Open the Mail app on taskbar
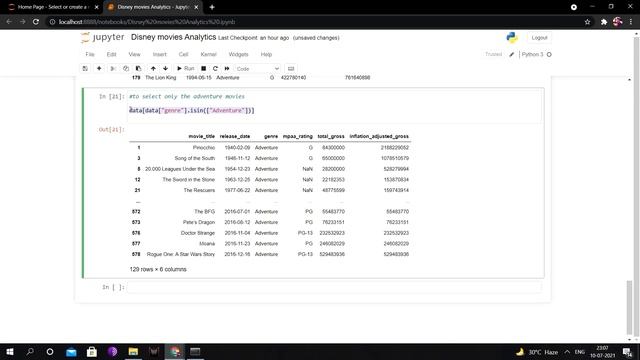The width and height of the screenshot is (640, 360). (71, 351)
